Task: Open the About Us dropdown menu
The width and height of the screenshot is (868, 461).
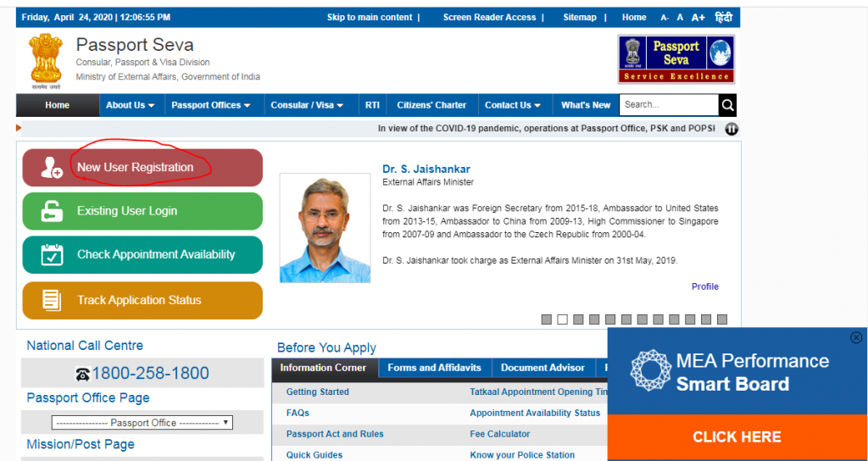Action: pos(130,105)
